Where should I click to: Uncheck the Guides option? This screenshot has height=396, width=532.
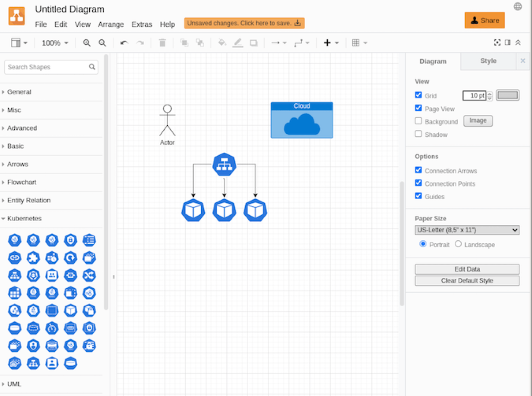tap(418, 195)
